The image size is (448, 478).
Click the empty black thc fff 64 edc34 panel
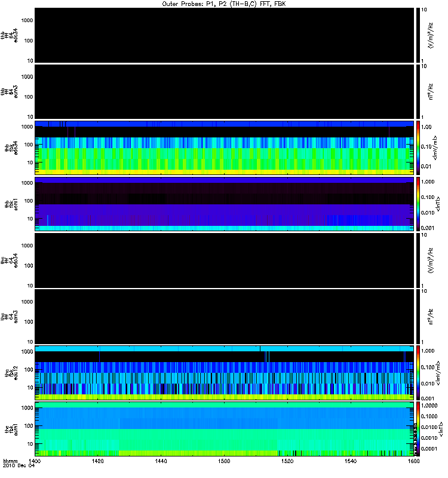tap(225, 261)
